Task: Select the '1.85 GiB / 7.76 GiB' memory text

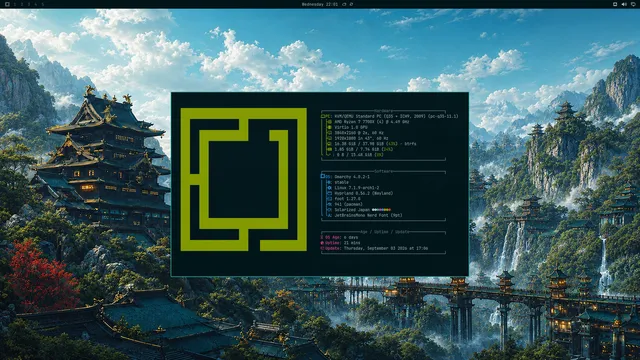Action: pos(356,149)
